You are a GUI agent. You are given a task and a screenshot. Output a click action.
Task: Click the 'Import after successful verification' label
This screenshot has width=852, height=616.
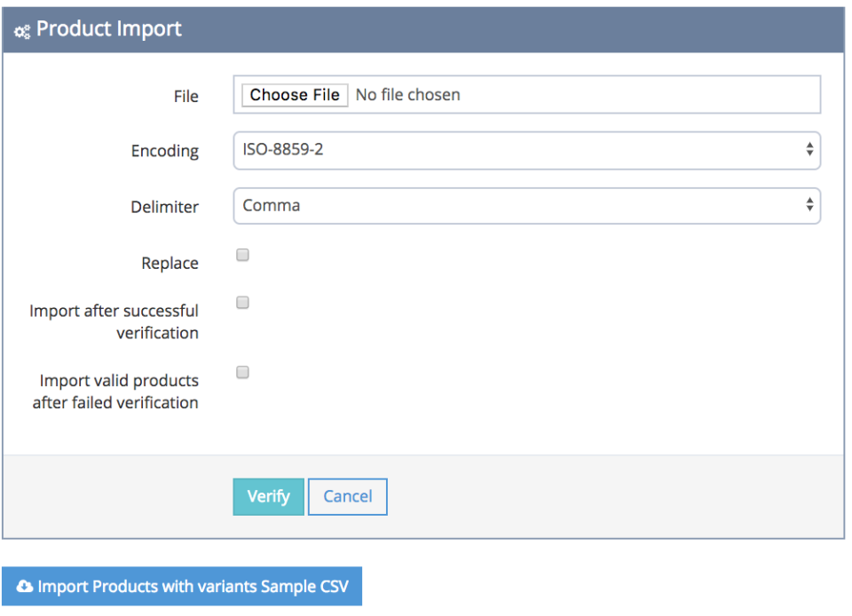(114, 322)
